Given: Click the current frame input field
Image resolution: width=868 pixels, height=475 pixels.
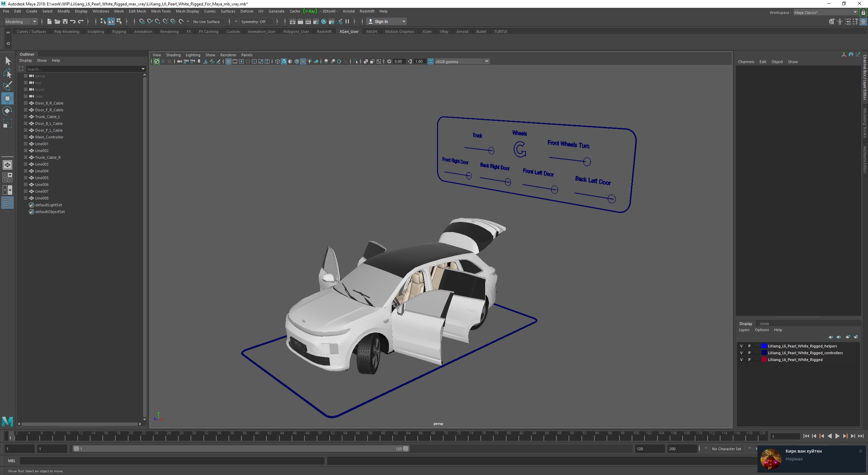Looking at the screenshot, I should 785,436.
